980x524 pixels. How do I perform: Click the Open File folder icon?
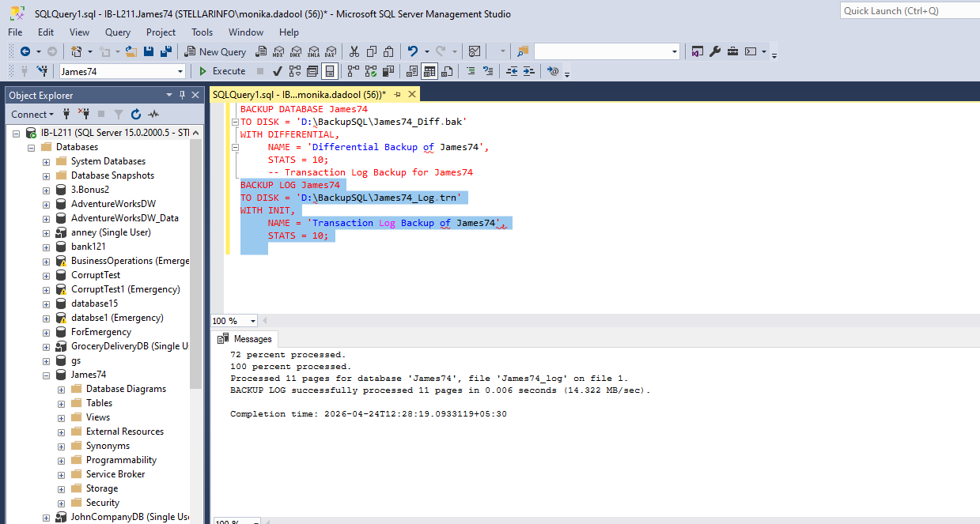coord(131,51)
